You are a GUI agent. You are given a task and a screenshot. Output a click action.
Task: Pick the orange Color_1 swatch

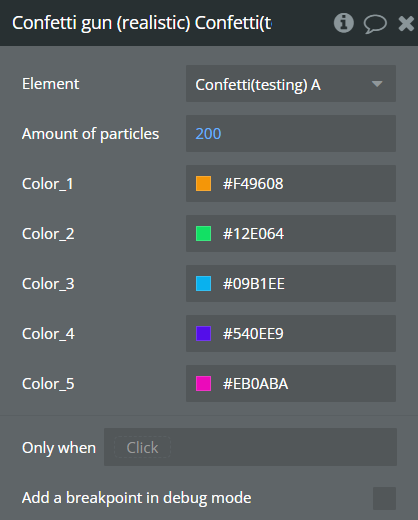(203, 184)
